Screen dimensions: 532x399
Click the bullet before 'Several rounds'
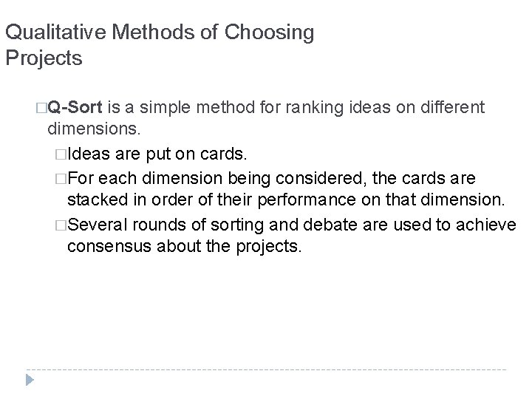61,226
